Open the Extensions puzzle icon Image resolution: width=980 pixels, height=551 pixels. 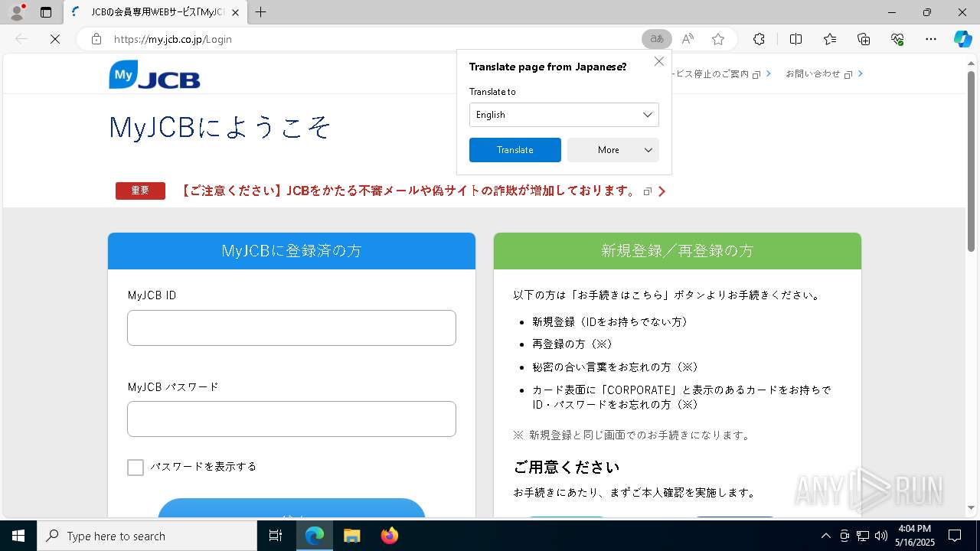coord(759,39)
